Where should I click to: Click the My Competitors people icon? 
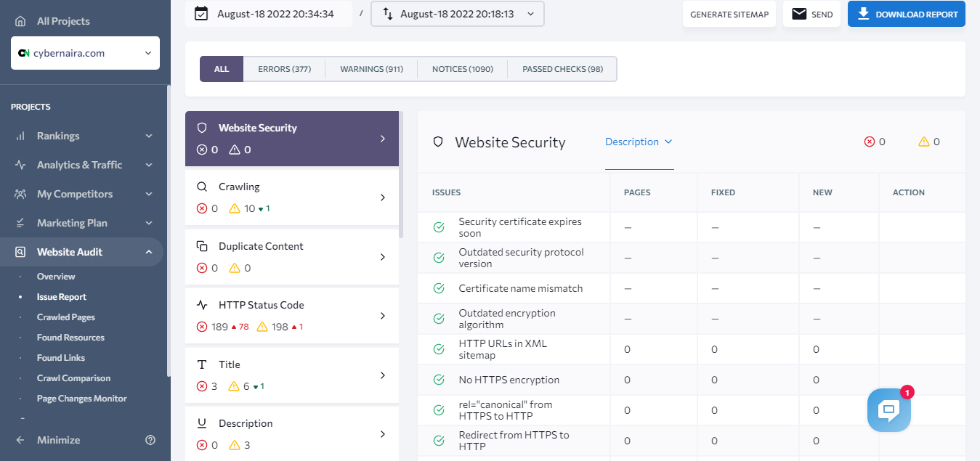tap(20, 194)
